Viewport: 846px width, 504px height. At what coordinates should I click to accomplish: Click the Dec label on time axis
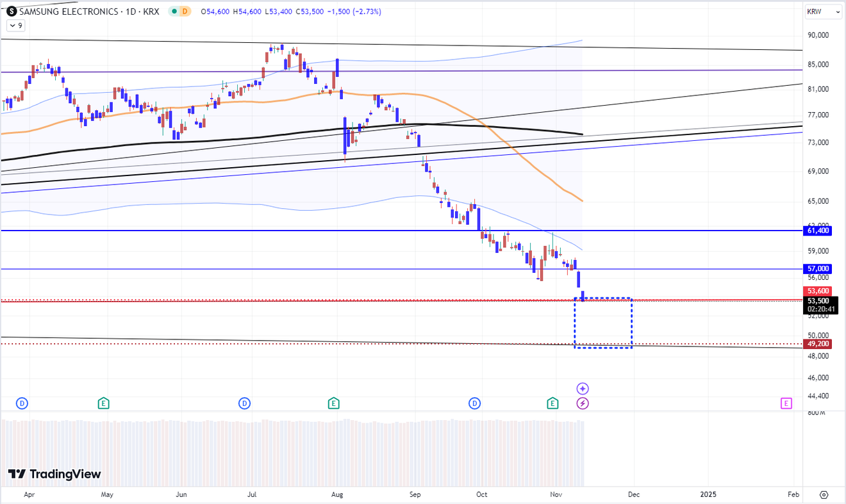tap(633, 494)
